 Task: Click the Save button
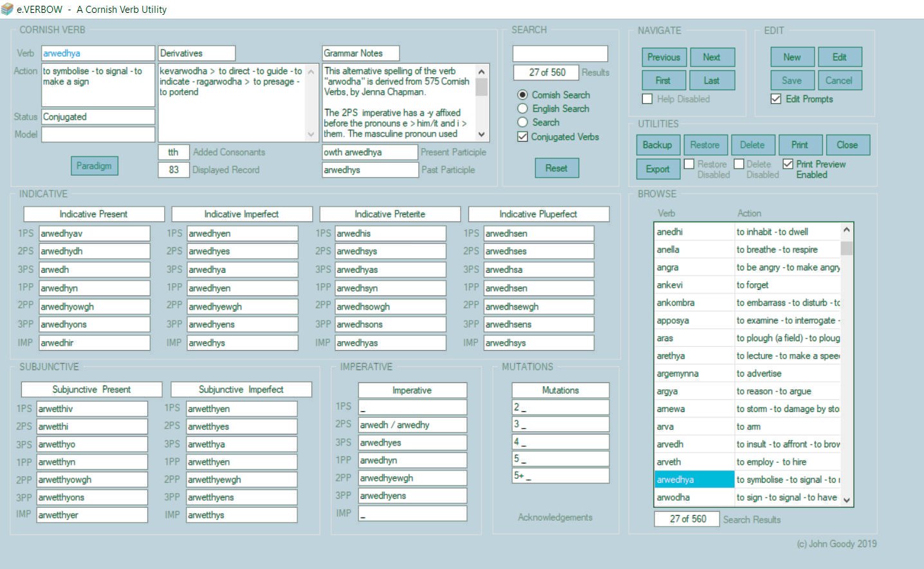pos(792,80)
